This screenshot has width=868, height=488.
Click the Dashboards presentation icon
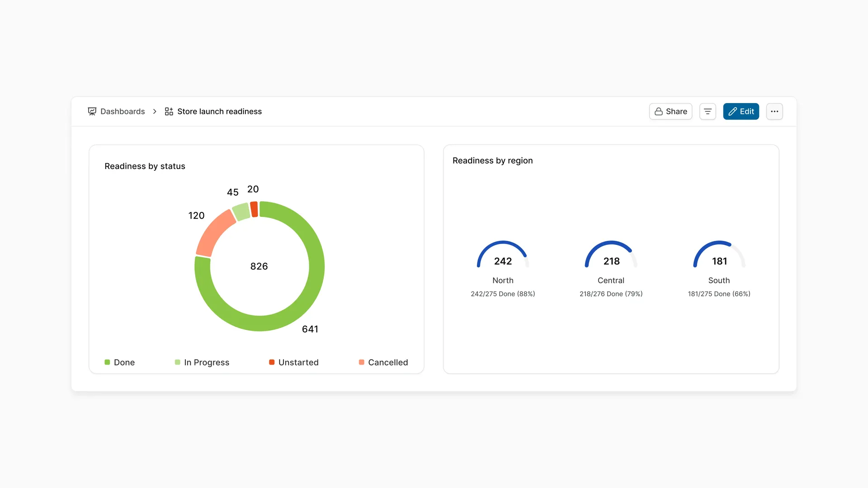click(92, 112)
